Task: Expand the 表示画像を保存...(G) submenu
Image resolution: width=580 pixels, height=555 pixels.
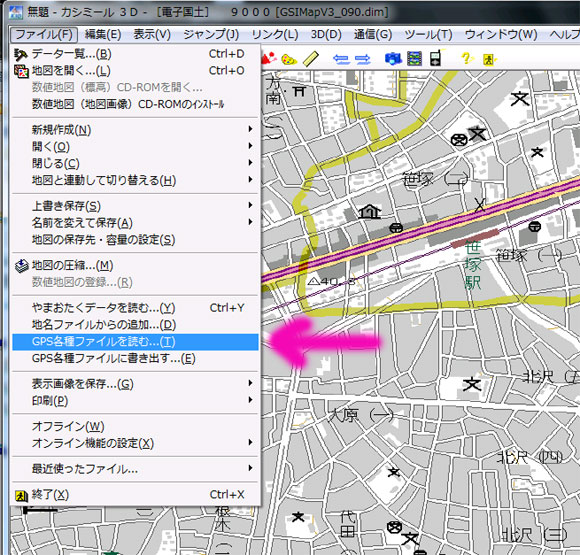Action: click(135, 384)
